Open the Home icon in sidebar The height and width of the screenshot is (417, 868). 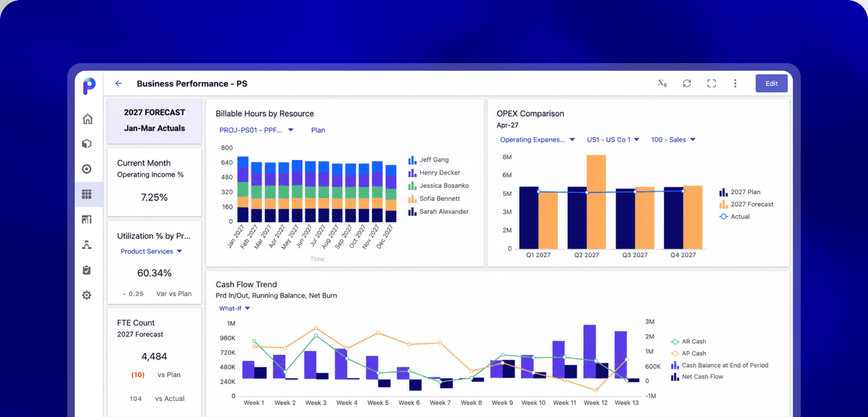point(88,119)
